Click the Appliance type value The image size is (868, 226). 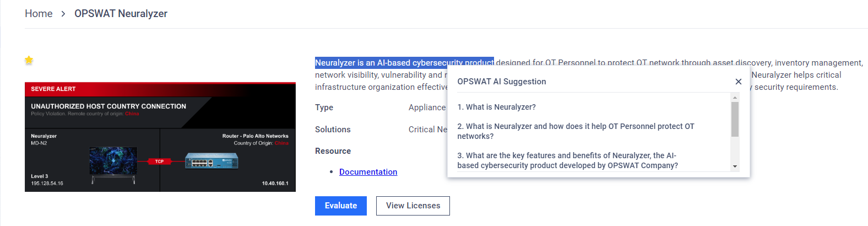427,107
